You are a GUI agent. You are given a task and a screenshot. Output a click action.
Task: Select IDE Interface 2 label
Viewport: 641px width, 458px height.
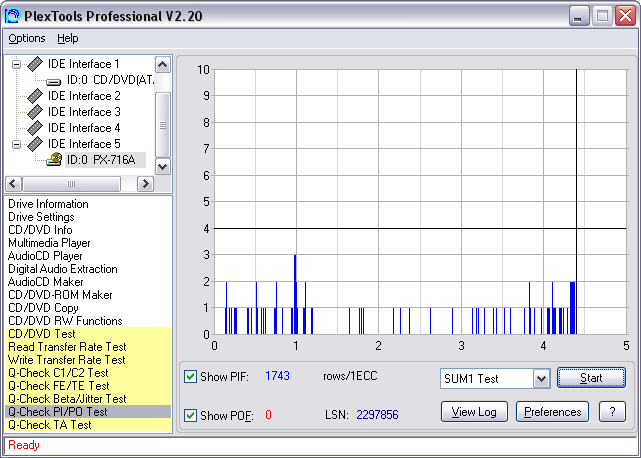(84, 96)
